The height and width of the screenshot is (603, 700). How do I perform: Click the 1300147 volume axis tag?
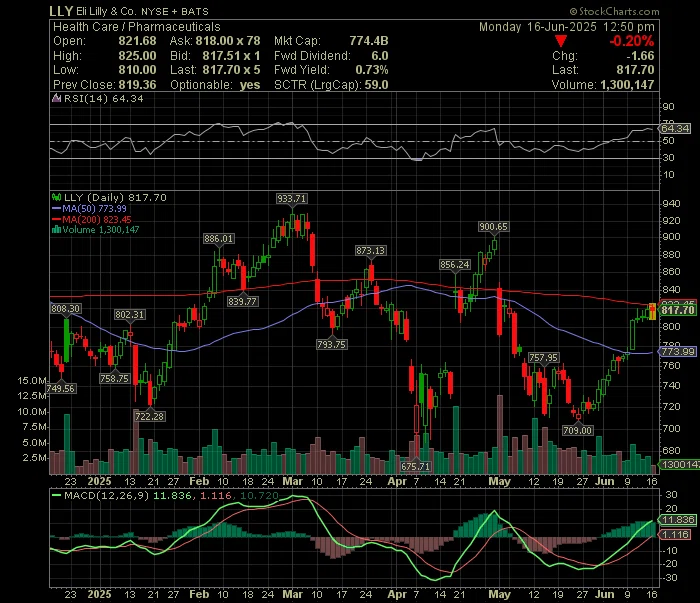pyautogui.click(x=680, y=464)
